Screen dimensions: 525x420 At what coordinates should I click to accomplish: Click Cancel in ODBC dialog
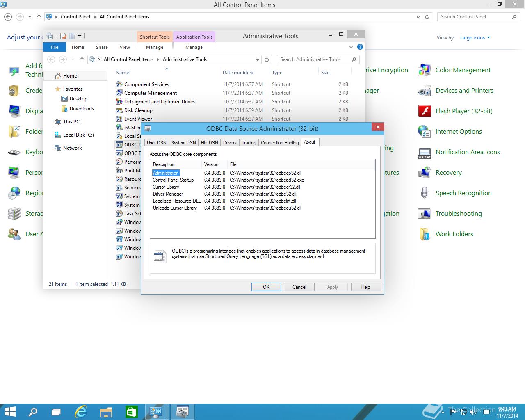tap(299, 287)
